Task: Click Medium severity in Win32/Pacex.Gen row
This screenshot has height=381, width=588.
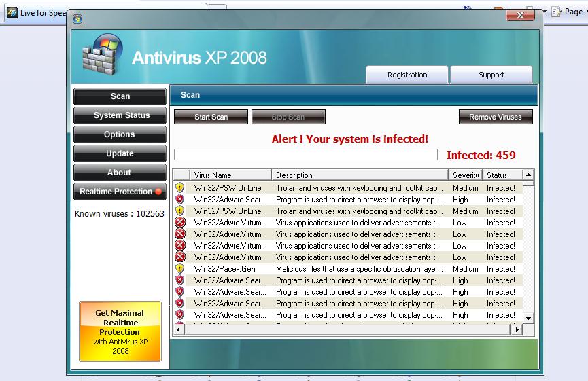Action: click(466, 269)
